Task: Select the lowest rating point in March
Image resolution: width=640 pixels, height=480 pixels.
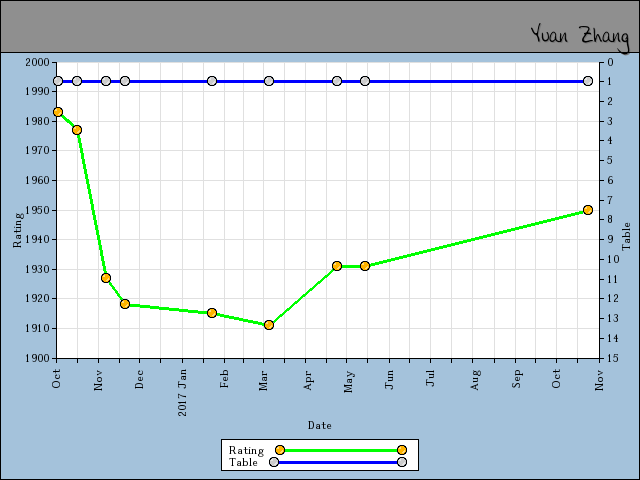Action: 269,325
